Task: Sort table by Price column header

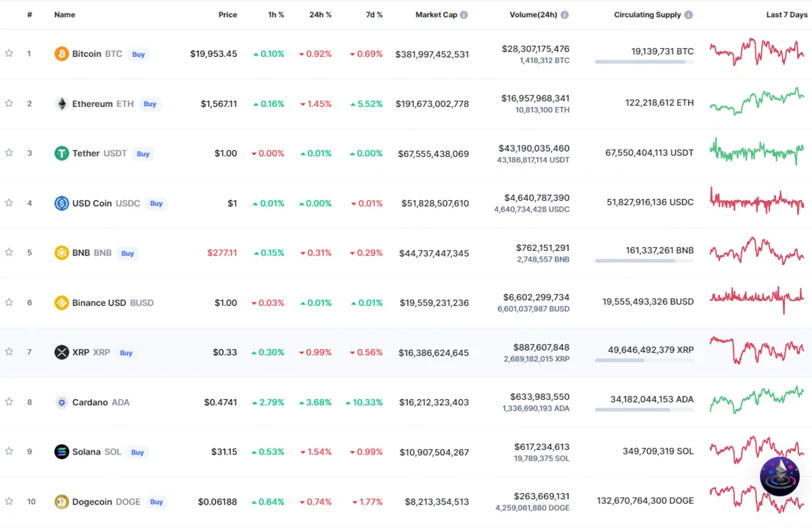Action: (227, 15)
